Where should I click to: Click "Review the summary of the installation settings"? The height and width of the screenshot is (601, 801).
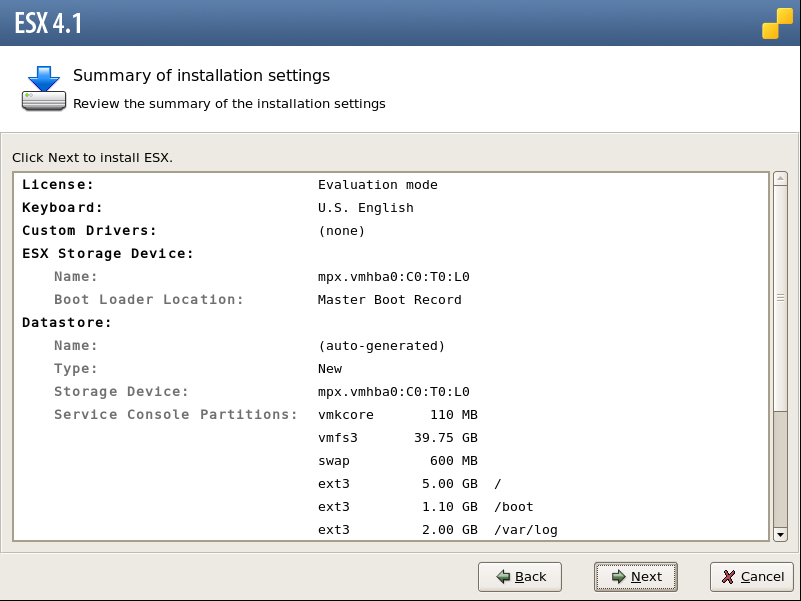229,104
